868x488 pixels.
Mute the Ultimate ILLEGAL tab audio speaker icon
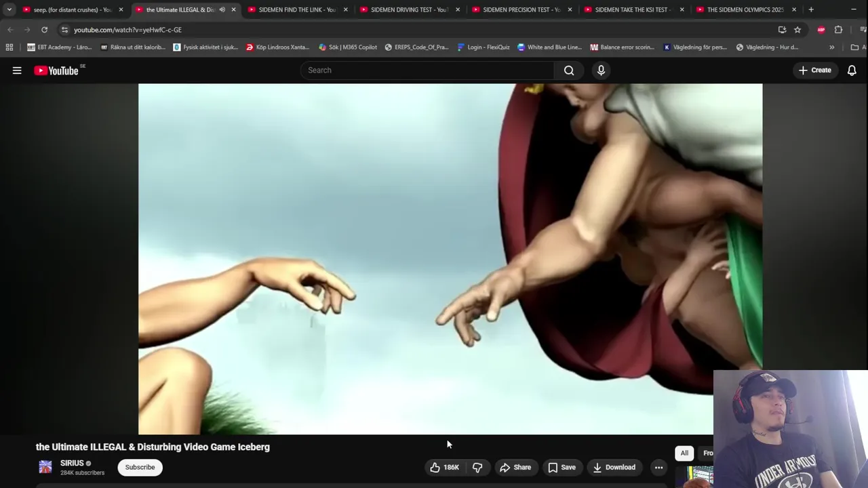pyautogui.click(x=222, y=9)
